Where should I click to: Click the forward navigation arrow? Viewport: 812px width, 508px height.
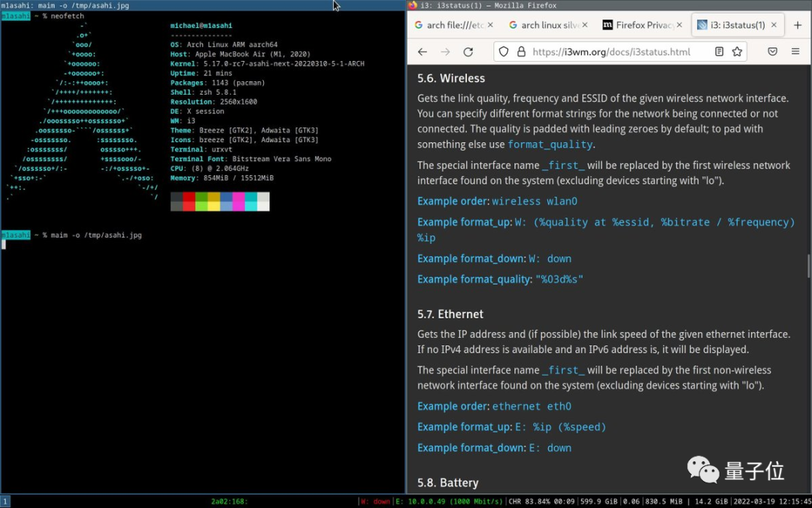[445, 52]
